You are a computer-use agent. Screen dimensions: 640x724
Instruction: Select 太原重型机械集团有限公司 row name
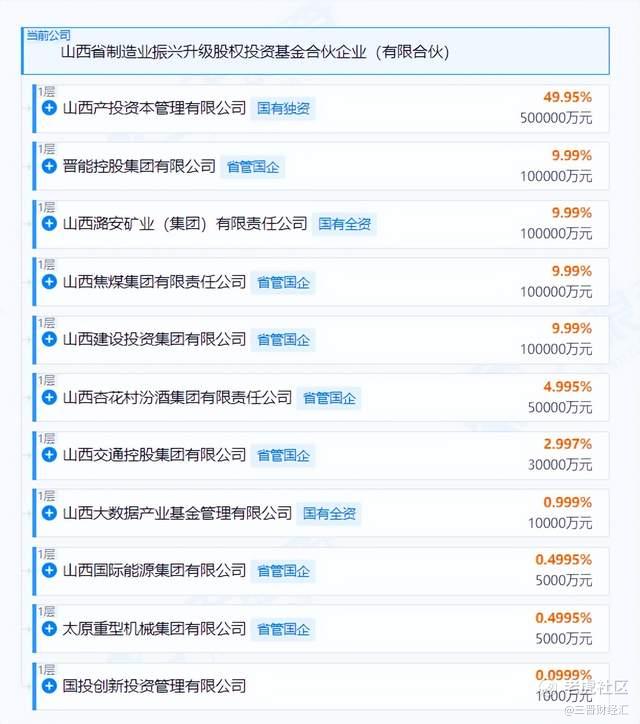click(x=154, y=628)
